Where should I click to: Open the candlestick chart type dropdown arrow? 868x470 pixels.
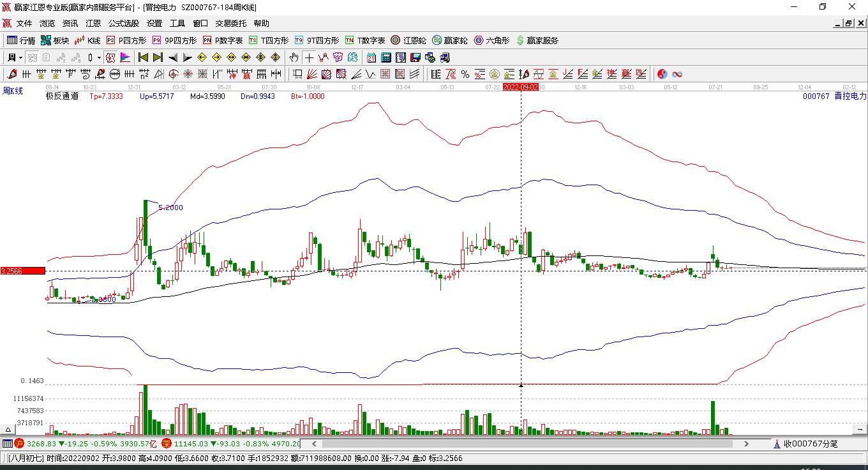click(99, 57)
